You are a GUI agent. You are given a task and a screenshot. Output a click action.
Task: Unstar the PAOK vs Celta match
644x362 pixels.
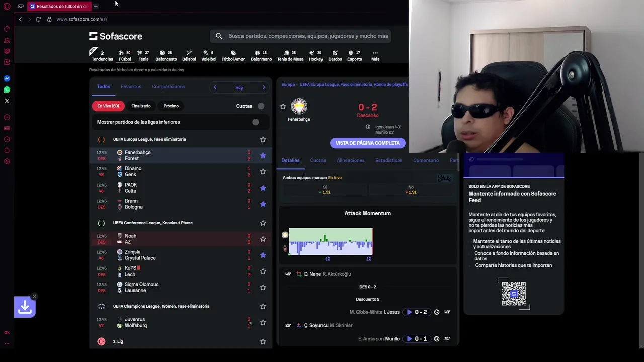tap(263, 188)
